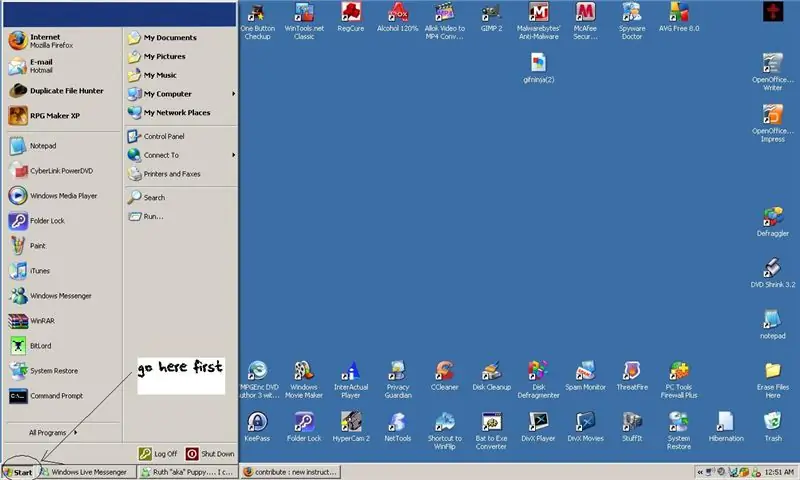
Task: Select Malwarebytes' Anti-Malware desktop icon
Action: tap(538, 21)
